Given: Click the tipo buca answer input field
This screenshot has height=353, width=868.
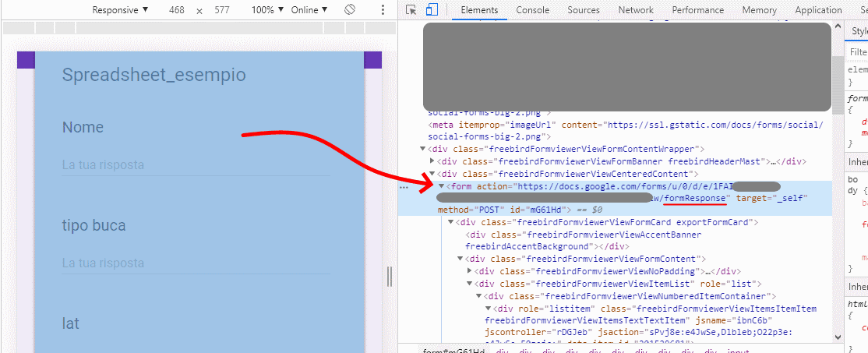Looking at the screenshot, I should tap(196, 263).
